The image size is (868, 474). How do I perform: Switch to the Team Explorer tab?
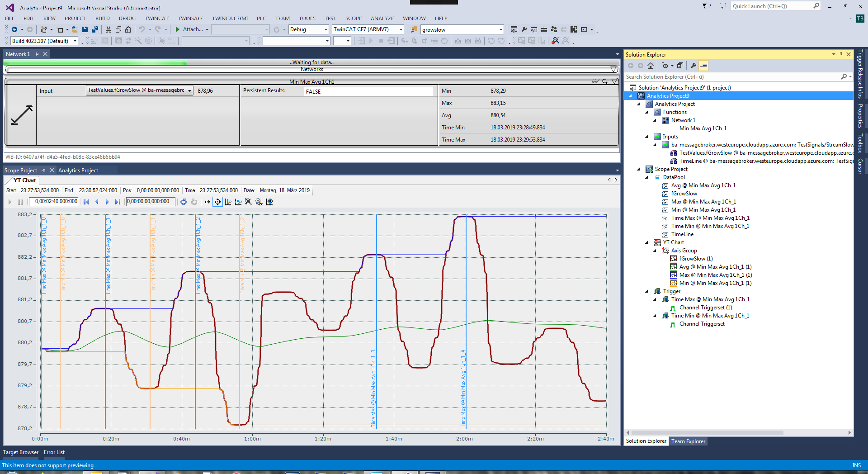[x=688, y=441]
